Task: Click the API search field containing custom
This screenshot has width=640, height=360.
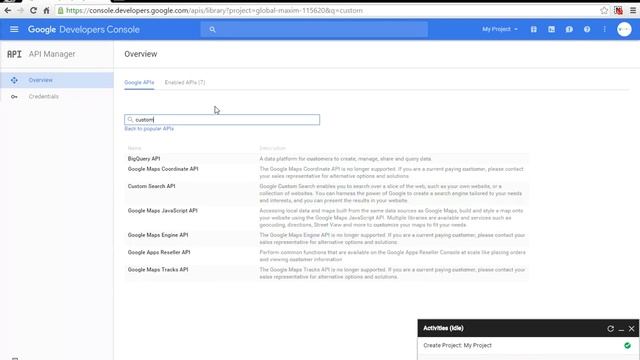Action: coord(222,120)
